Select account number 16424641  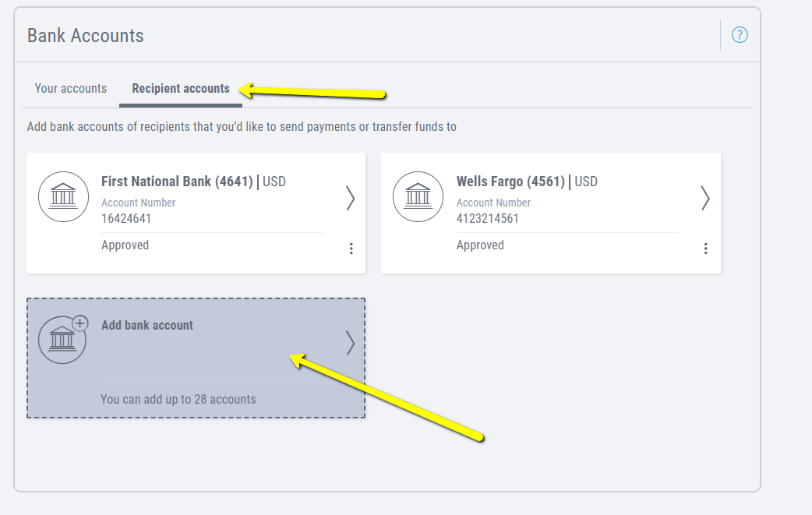tap(126, 218)
